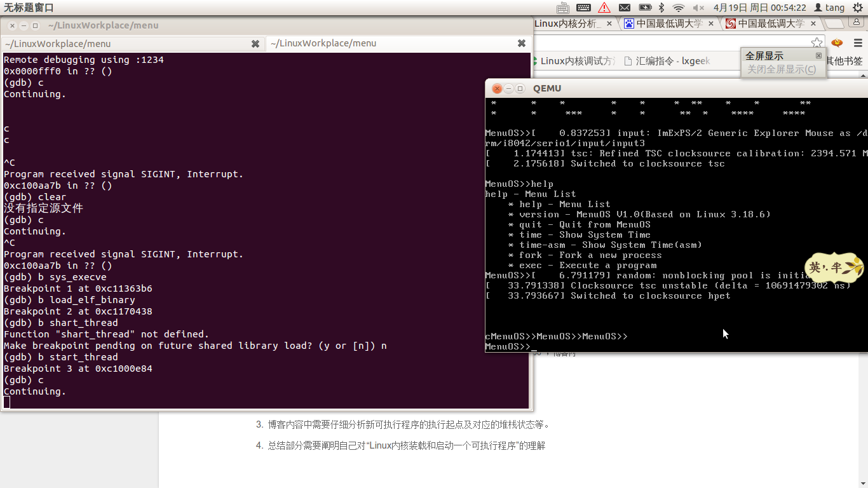Open the 汇编指令 - lxgeek bookmark
The width and height of the screenshot is (868, 488).
(x=667, y=61)
